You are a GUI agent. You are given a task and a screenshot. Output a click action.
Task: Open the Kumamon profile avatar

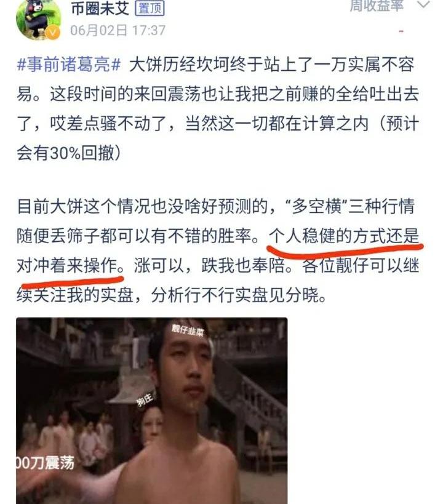(x=39, y=19)
